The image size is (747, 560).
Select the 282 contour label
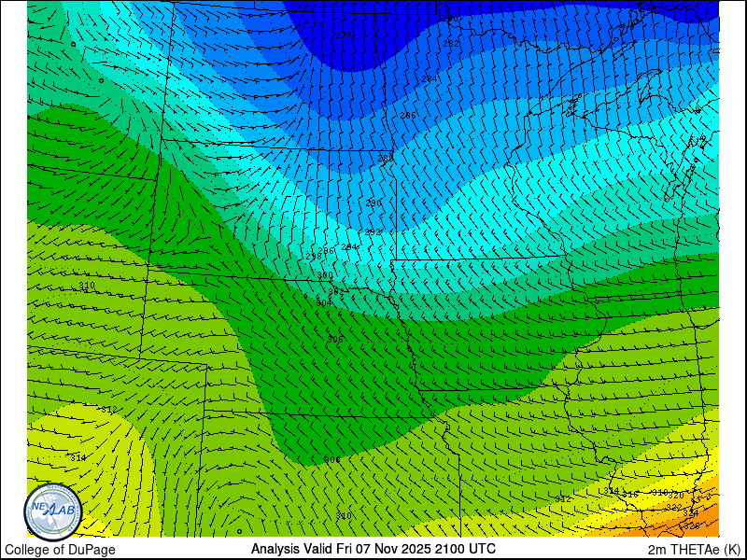point(451,43)
